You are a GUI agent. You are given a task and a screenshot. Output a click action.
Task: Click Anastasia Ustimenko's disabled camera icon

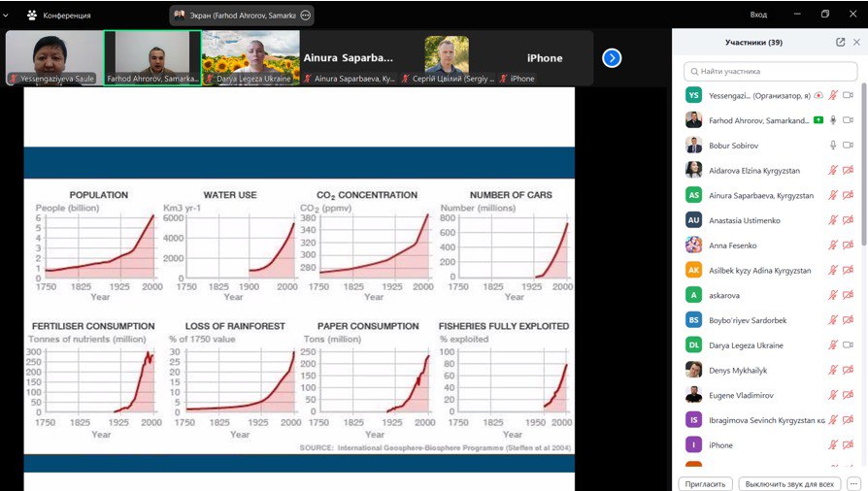click(x=848, y=219)
